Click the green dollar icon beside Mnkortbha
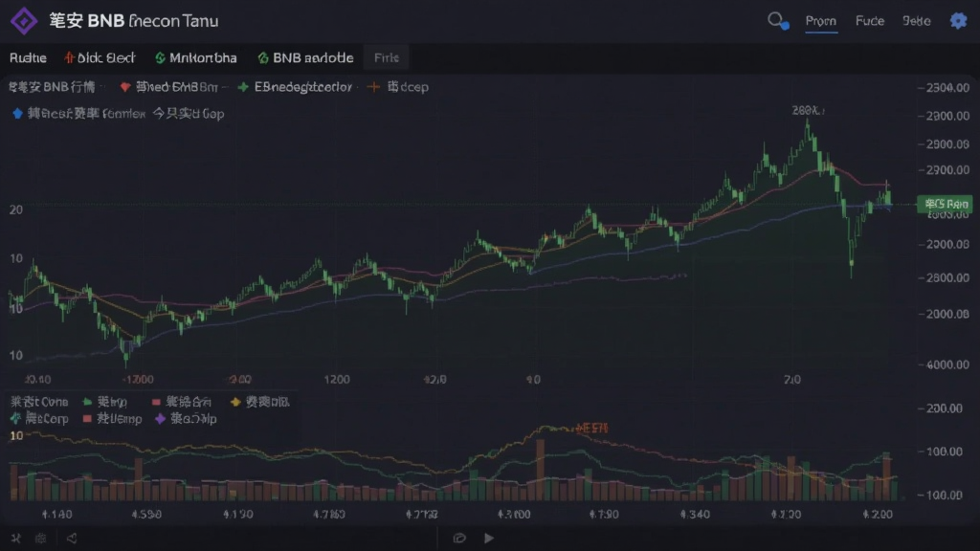980x551 pixels. click(x=160, y=57)
